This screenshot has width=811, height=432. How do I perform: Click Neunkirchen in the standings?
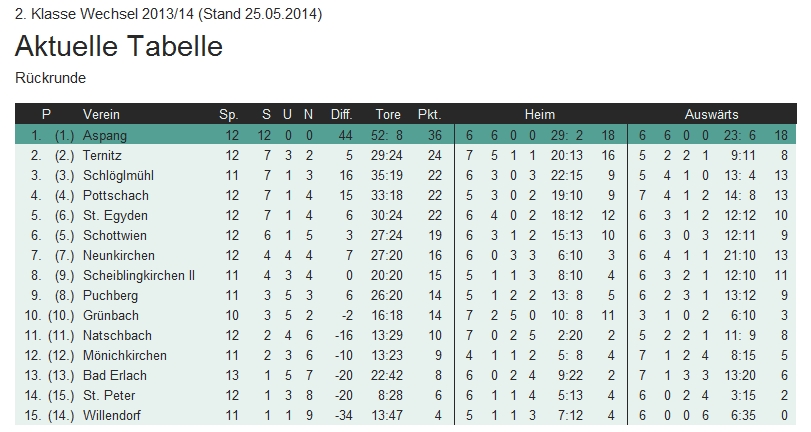117,255
